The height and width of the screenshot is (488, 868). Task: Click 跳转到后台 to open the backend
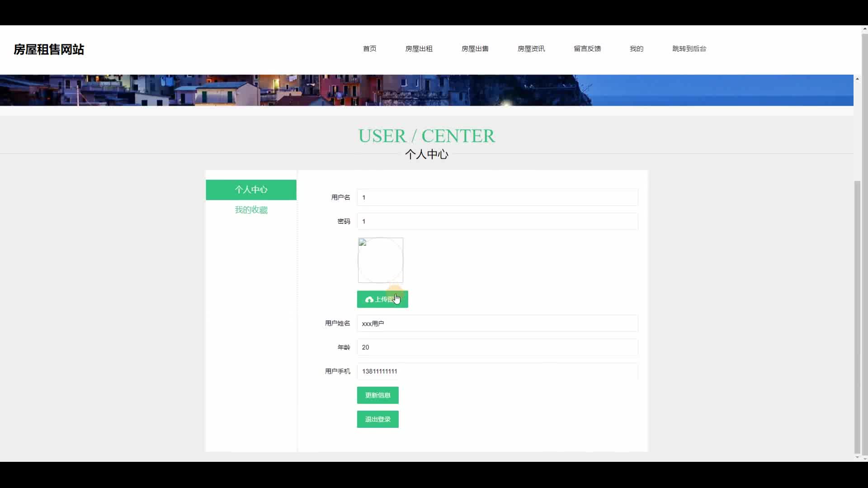[x=689, y=49]
